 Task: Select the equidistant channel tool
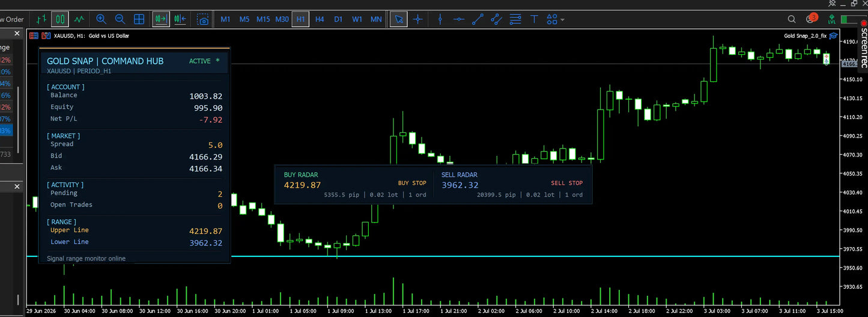coord(496,19)
